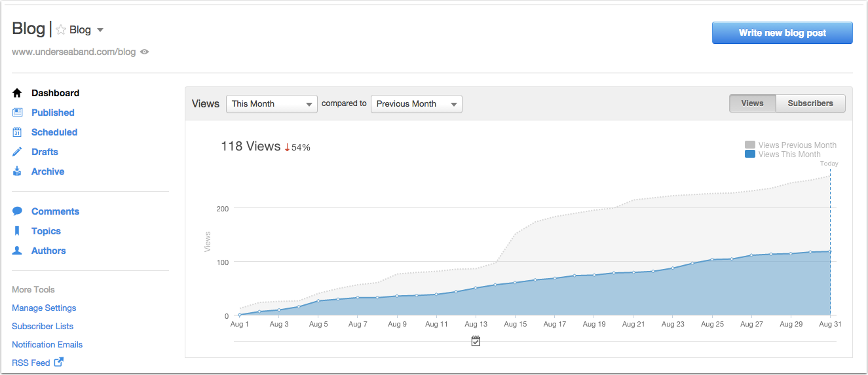Click the 54% decrease indicator
Image resolution: width=868 pixels, height=375 pixels.
click(x=297, y=147)
